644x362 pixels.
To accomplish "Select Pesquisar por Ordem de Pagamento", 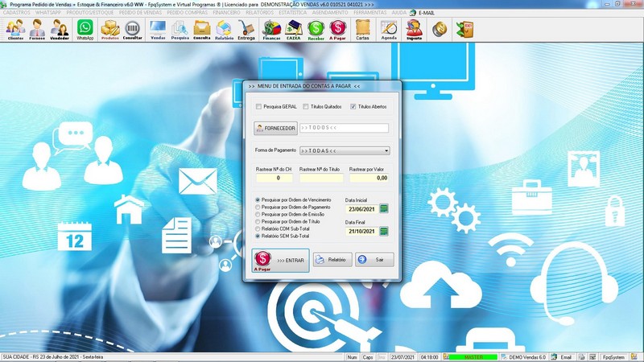I will [x=258, y=208].
